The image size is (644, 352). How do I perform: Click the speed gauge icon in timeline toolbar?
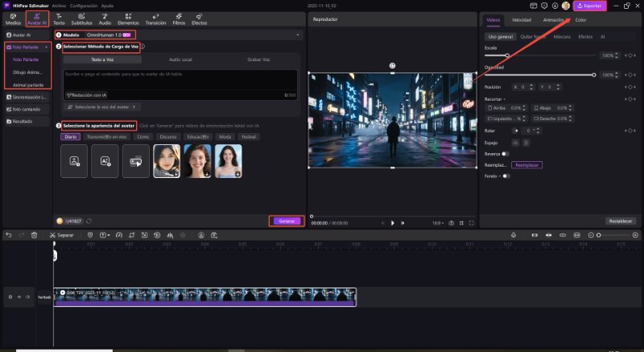pyautogui.click(x=119, y=235)
